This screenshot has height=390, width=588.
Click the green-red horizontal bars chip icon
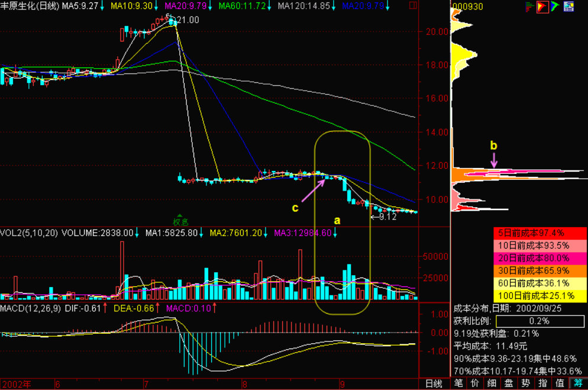pos(529,7)
